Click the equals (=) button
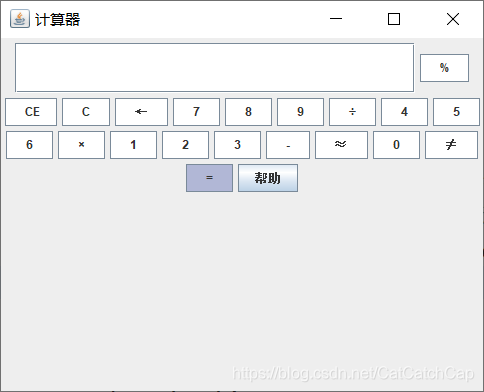Image resolution: width=484 pixels, height=392 pixels. pyautogui.click(x=209, y=178)
